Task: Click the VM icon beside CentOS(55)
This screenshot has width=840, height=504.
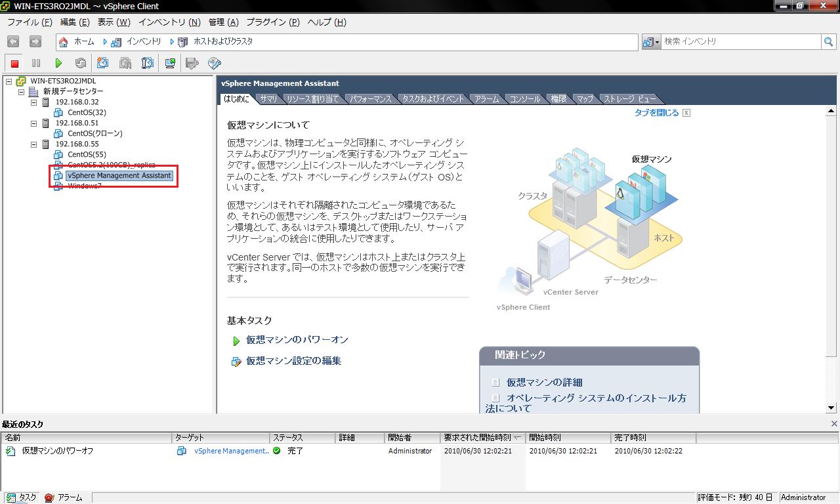Action: tap(58, 155)
